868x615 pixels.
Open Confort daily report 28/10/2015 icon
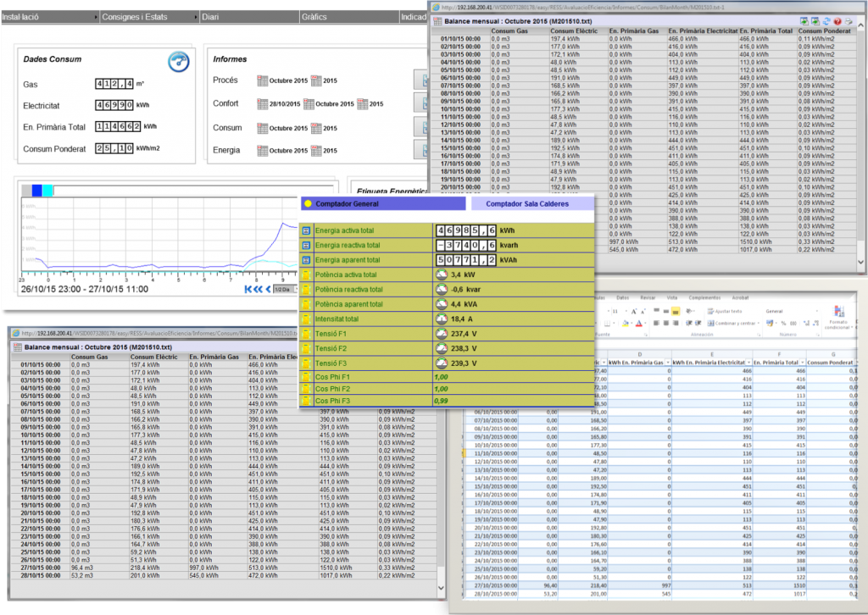coord(263,104)
